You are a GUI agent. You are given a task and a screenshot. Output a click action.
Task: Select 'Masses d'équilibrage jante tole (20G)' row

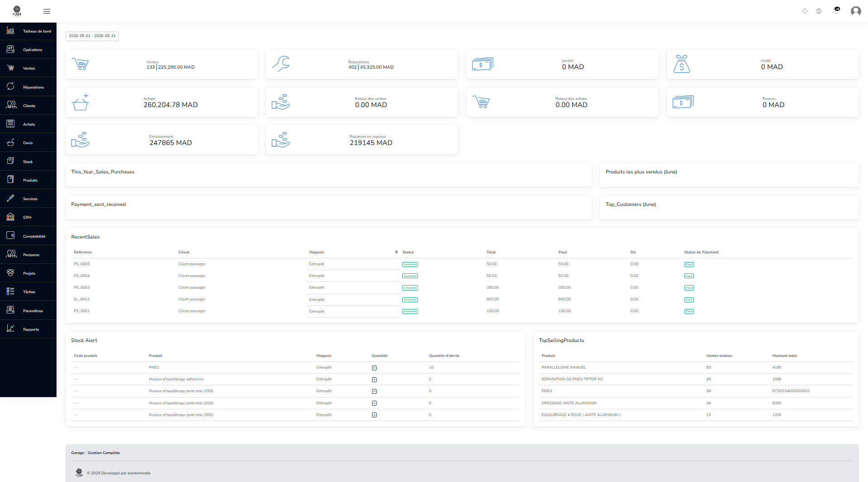pyautogui.click(x=295, y=403)
